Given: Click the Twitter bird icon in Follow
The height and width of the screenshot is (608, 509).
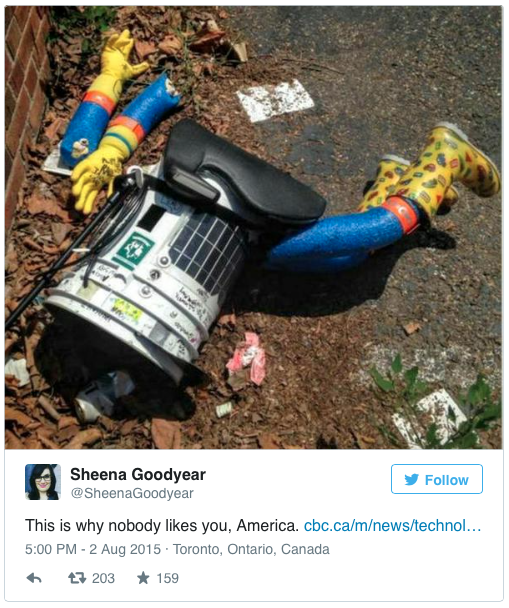Looking at the screenshot, I should (411, 480).
